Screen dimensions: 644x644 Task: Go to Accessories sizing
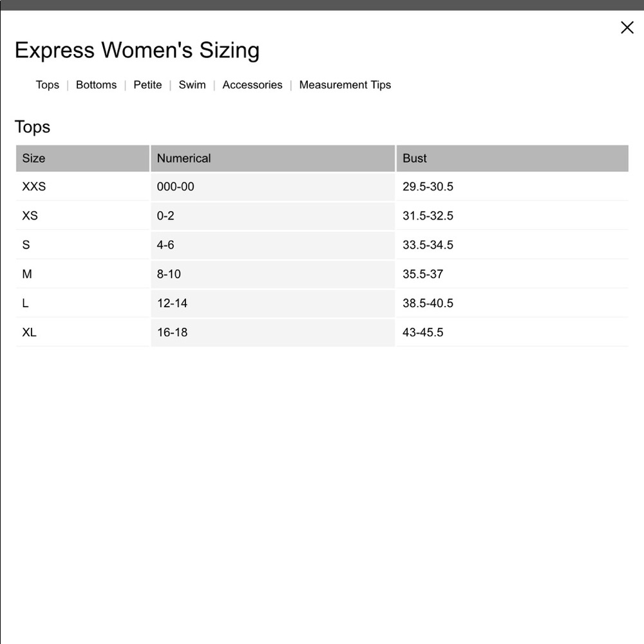(252, 84)
